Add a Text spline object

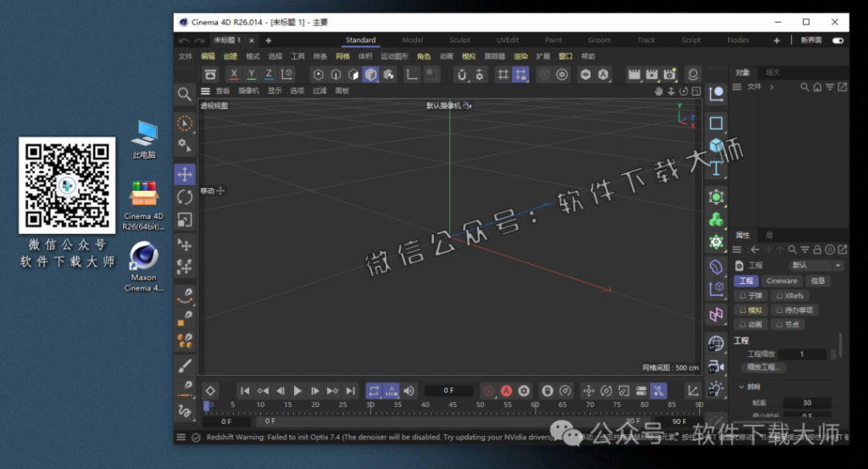point(716,168)
